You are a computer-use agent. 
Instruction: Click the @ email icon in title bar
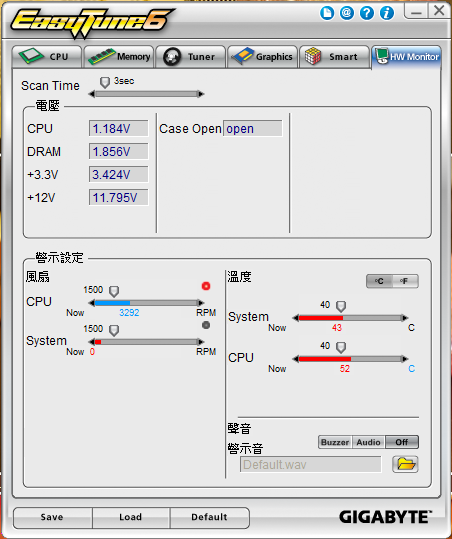(347, 13)
